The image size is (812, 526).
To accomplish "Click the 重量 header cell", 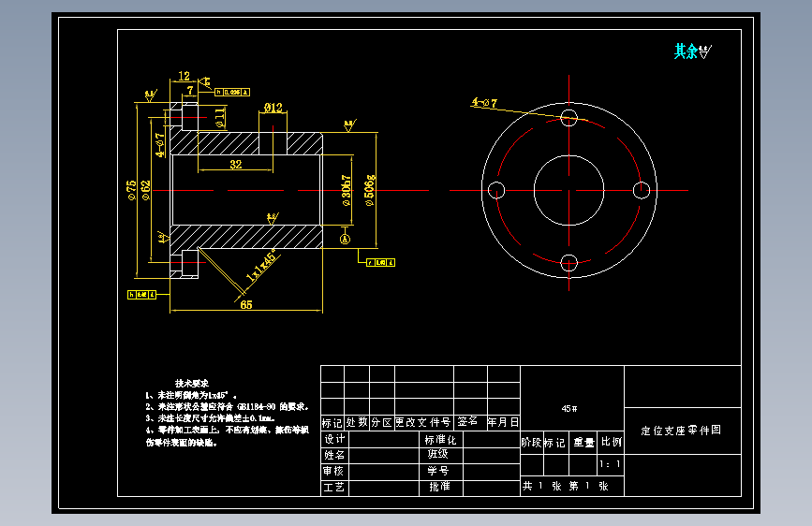I will pos(583,443).
